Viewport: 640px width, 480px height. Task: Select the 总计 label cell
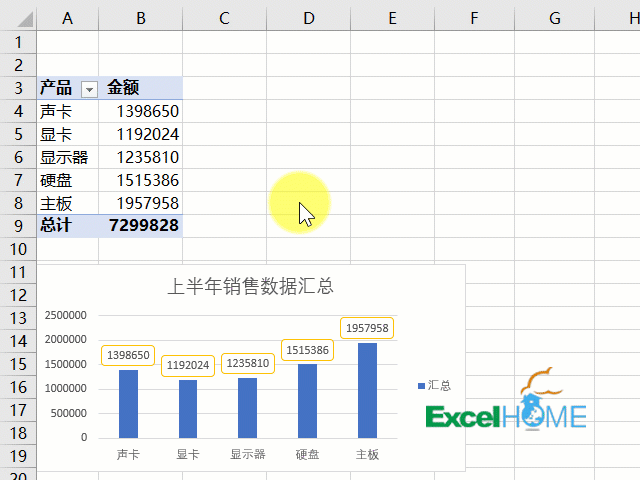tap(67, 226)
